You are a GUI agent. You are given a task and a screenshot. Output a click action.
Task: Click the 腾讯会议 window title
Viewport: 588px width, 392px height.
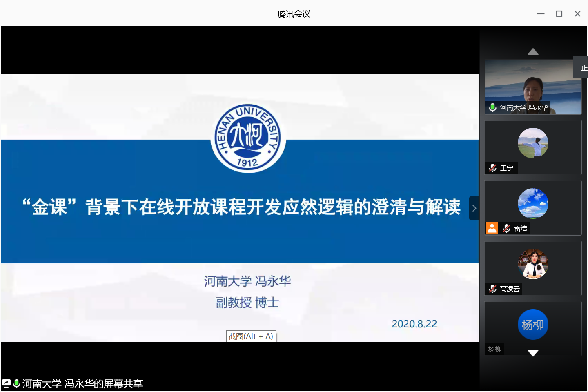point(294,14)
